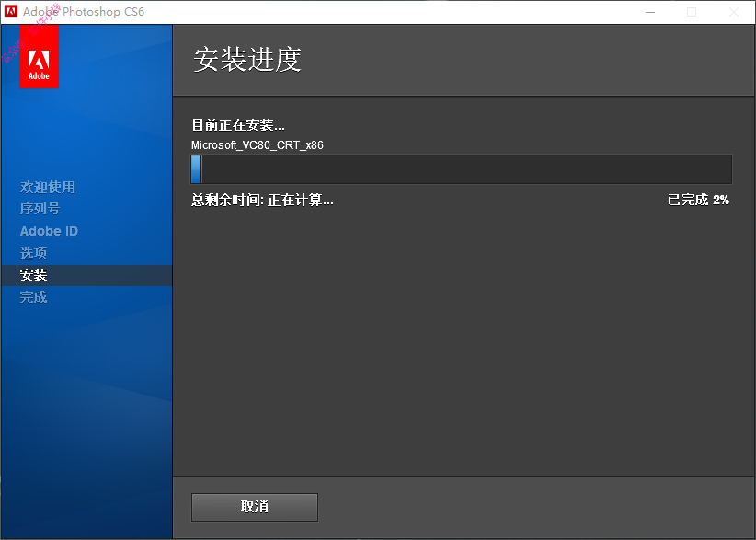Select the 序列号 step in the sidebar
Screen dimensions: 756x540
tap(40, 209)
